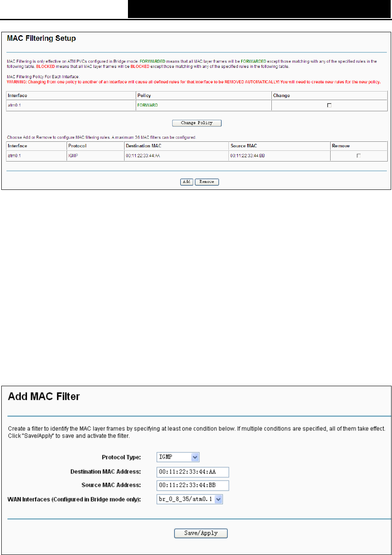Image resolution: width=392 pixels, height=555 pixels.
Task: Click the MAC Filtering Setup heading
Action: coord(42,39)
